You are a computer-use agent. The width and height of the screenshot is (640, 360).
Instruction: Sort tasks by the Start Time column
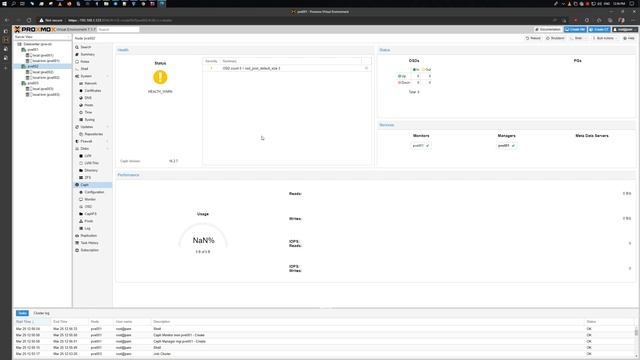coord(32,322)
